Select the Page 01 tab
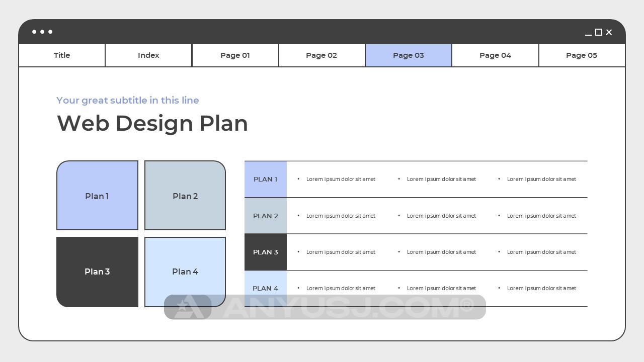This screenshot has height=362, width=644. pyautogui.click(x=235, y=55)
